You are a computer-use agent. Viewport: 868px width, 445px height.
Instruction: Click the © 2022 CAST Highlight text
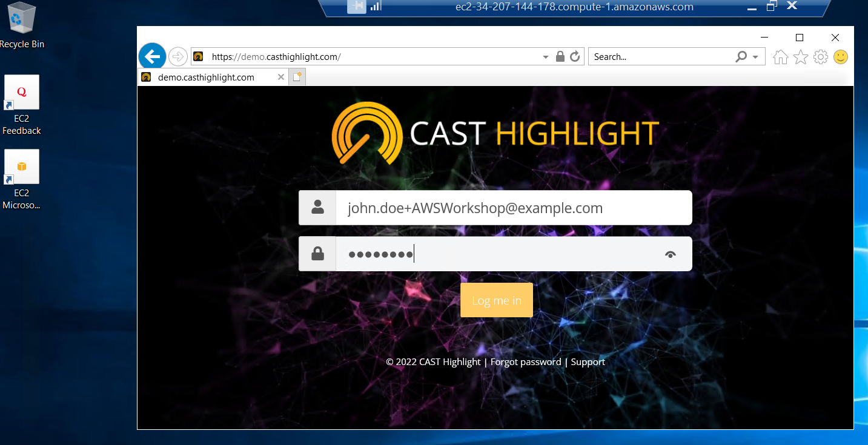[x=433, y=362]
